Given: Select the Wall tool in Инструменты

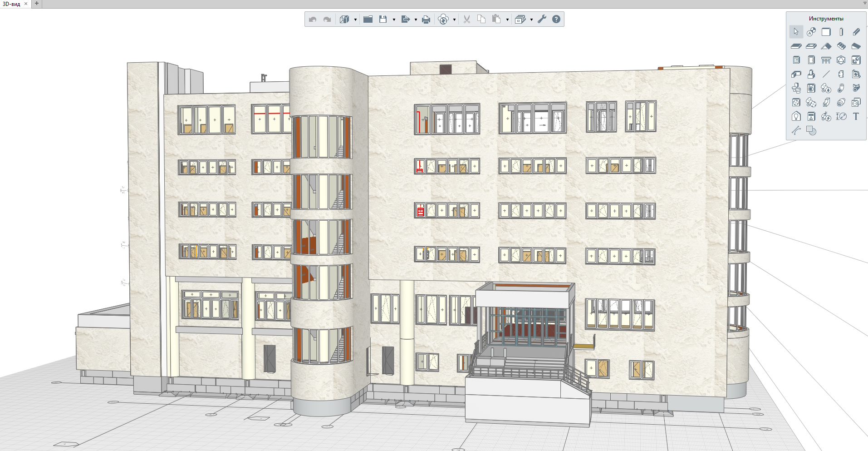Looking at the screenshot, I should point(826,32).
